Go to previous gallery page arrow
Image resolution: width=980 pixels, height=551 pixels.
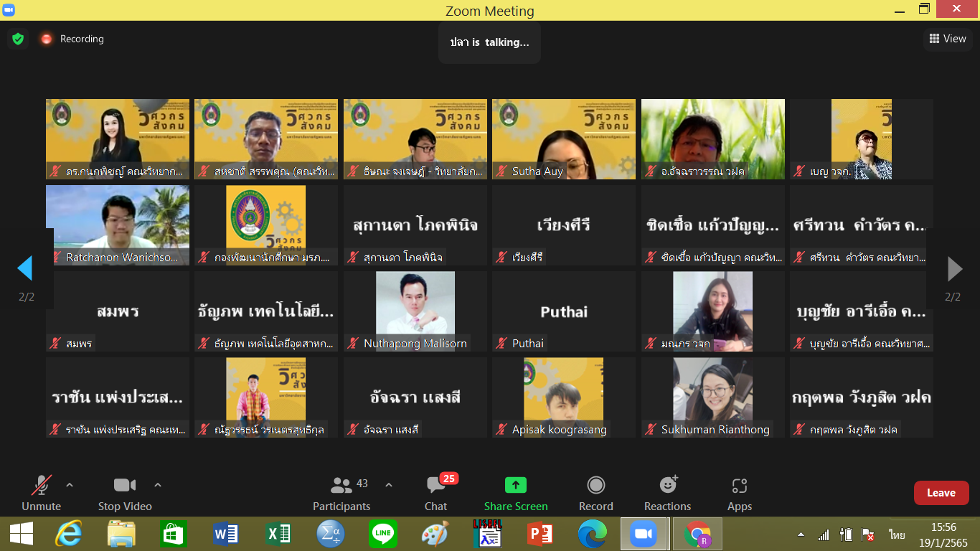point(25,269)
